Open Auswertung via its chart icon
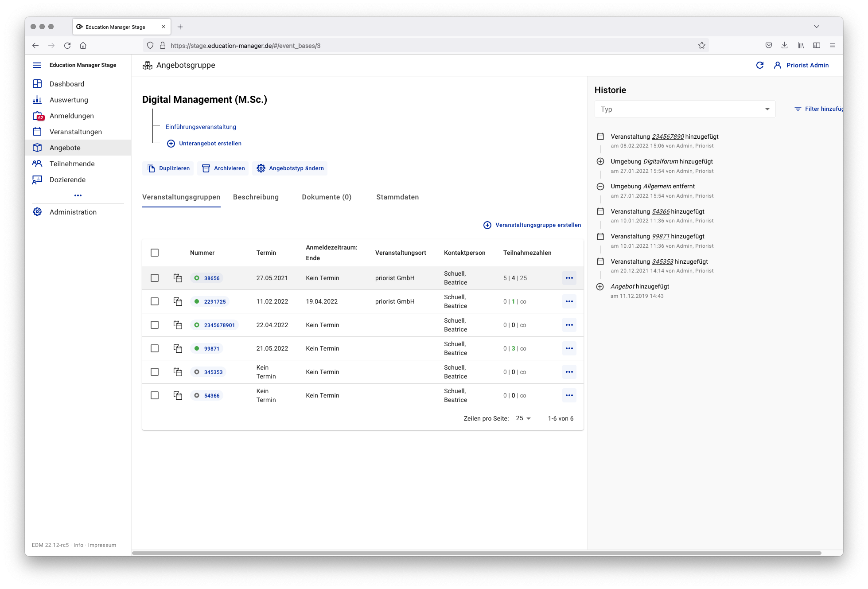Screen dimensions: 868x589 [x=38, y=100]
